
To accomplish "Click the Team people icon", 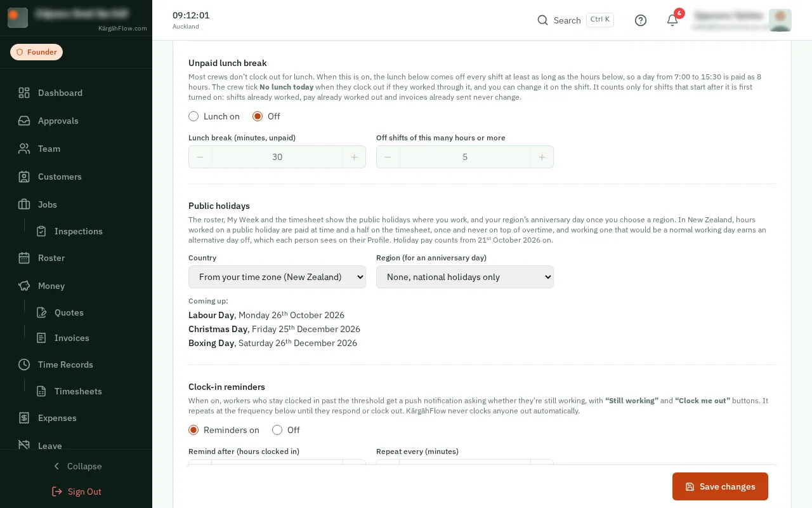I will pos(24,149).
